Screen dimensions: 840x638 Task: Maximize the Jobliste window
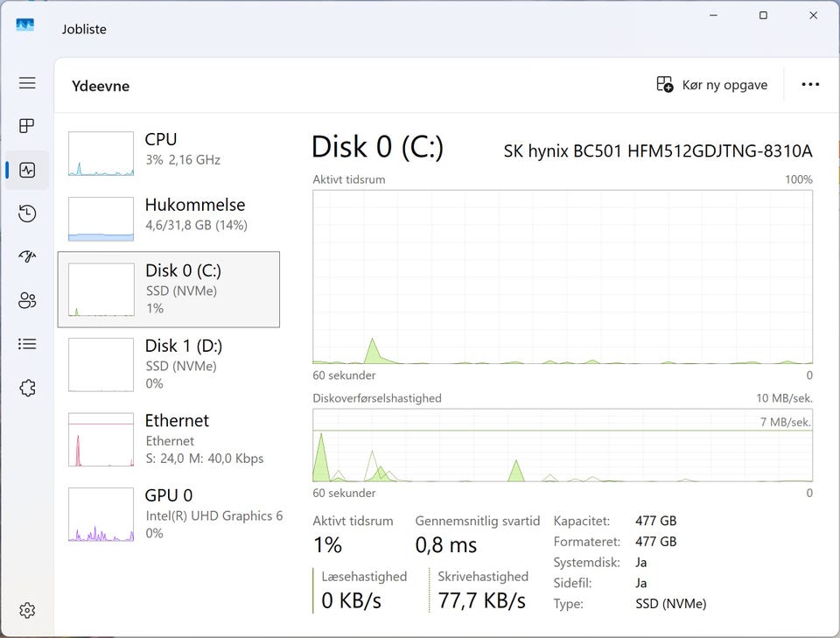(763, 16)
